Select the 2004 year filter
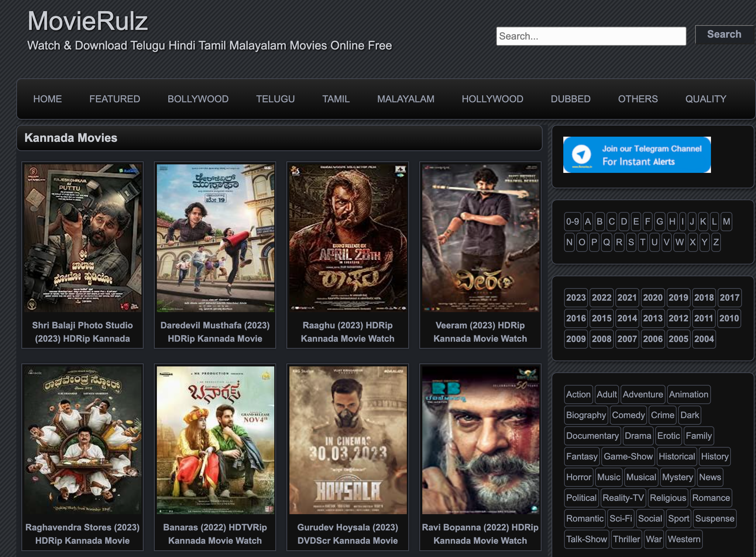The image size is (756, 557). tap(704, 339)
